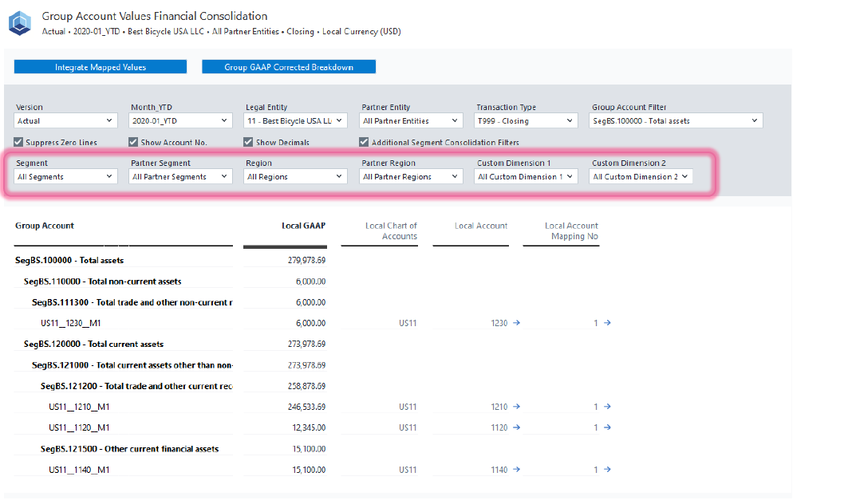Expand the Group Account Filter dropdown
This screenshot has height=504, width=844.
pyautogui.click(x=676, y=121)
